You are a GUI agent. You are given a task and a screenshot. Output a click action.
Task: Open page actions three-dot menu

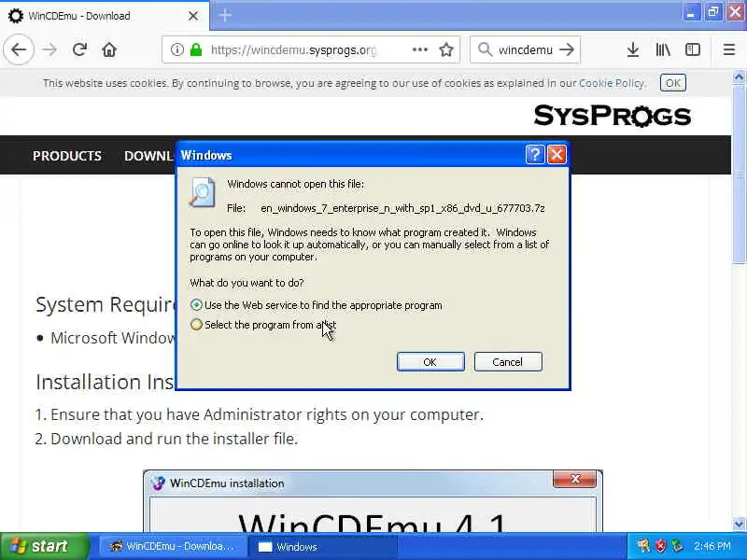tap(419, 49)
